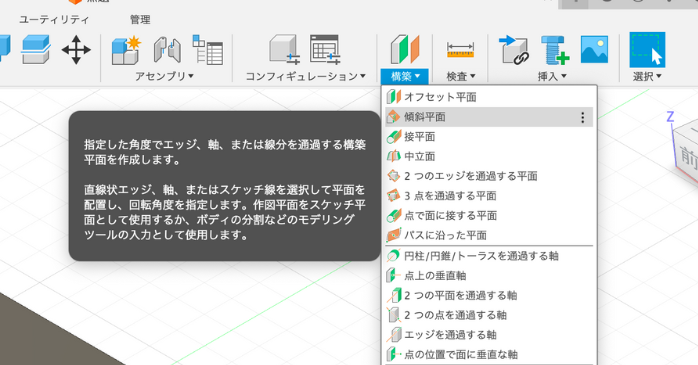
Task: Choose 点の位置で面に垂直な軸
Action: point(489,354)
